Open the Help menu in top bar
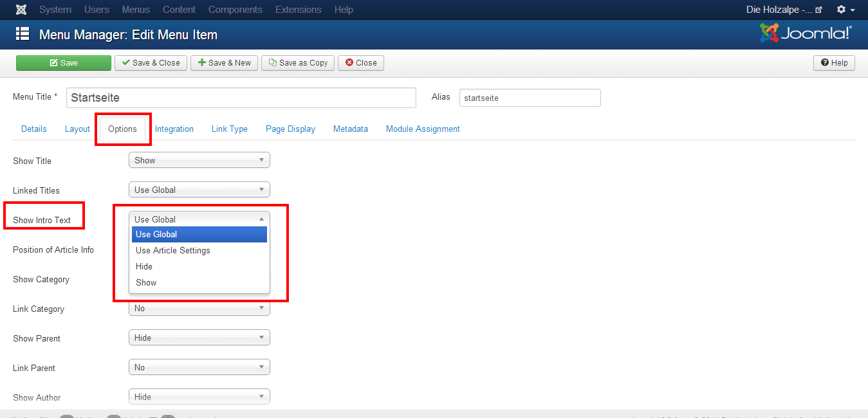Image resolution: width=868 pixels, height=418 pixels. coord(344,10)
